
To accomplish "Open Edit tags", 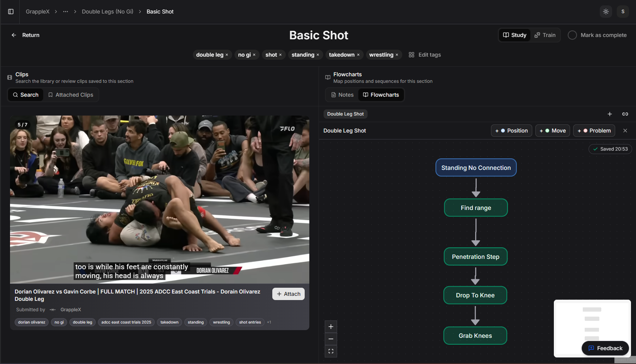I will point(425,55).
